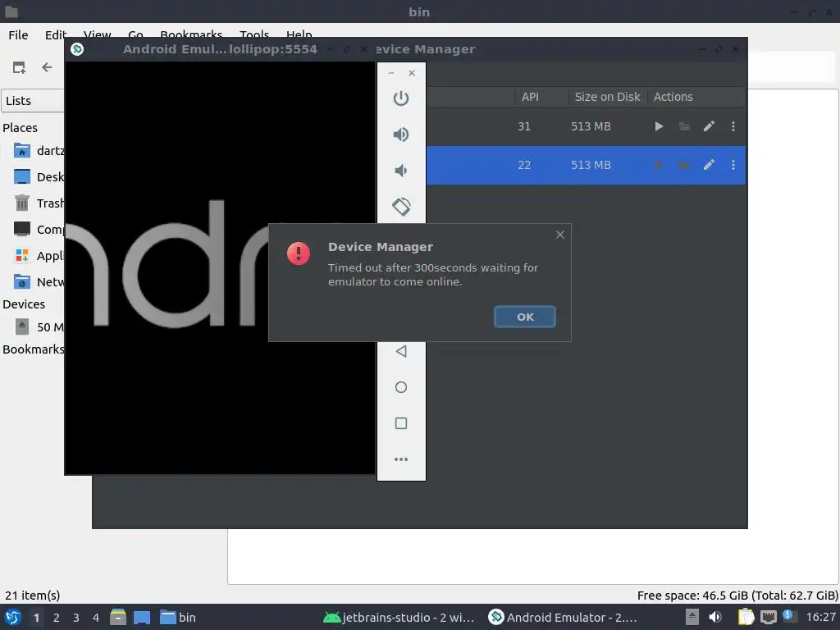840x630 pixels.
Task: Switch to jetbrains-studio taskbar entry
Action: point(399,618)
